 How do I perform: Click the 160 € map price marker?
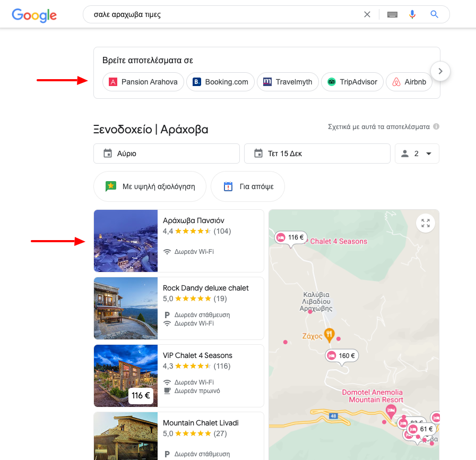tap(342, 356)
